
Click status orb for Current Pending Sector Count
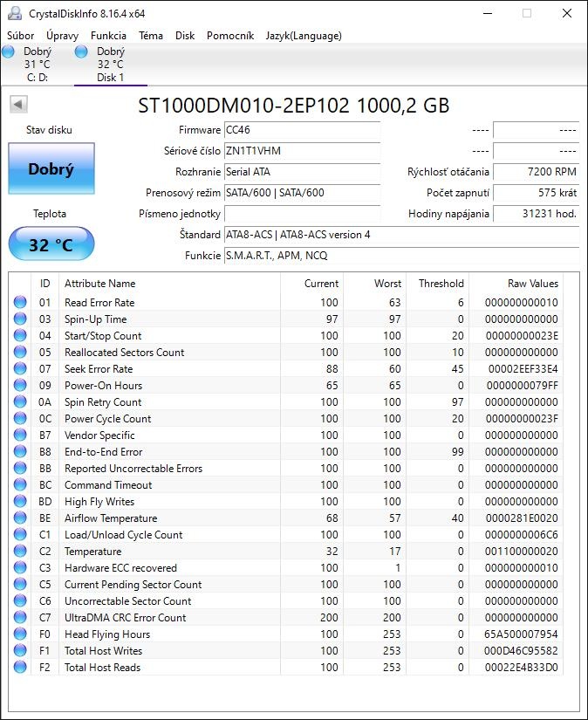[x=20, y=584]
